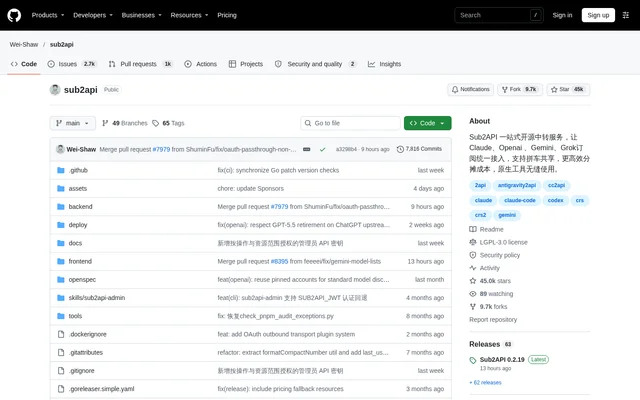Click Report repository
Image resolution: width=640 pixels, height=400 pixels.
point(493,320)
